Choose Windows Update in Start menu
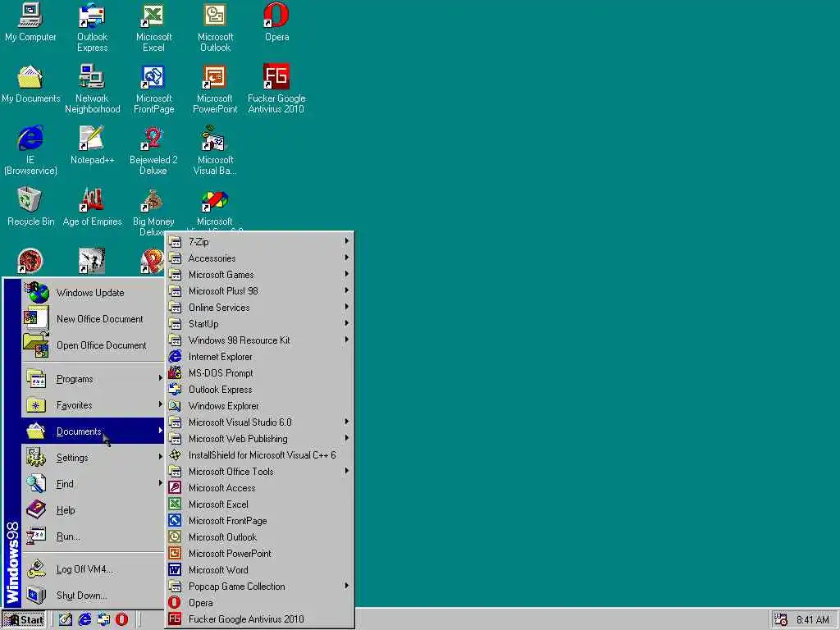The image size is (840, 630). (93, 293)
